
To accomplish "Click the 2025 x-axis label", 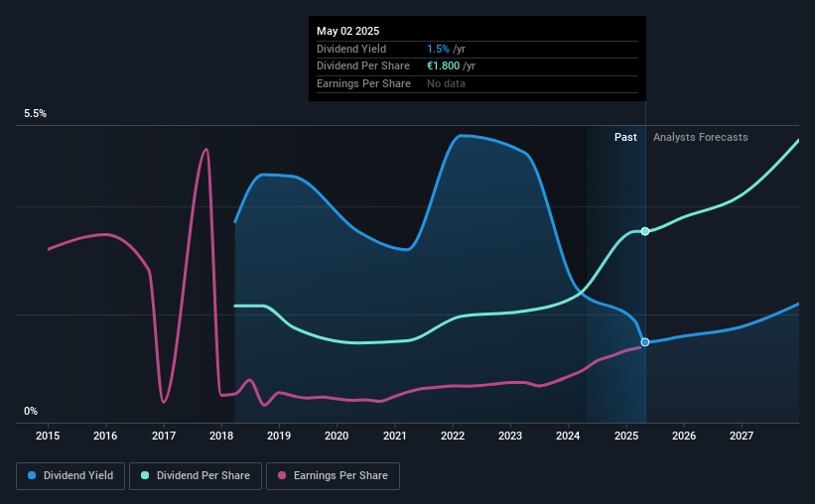I will coord(625,436).
